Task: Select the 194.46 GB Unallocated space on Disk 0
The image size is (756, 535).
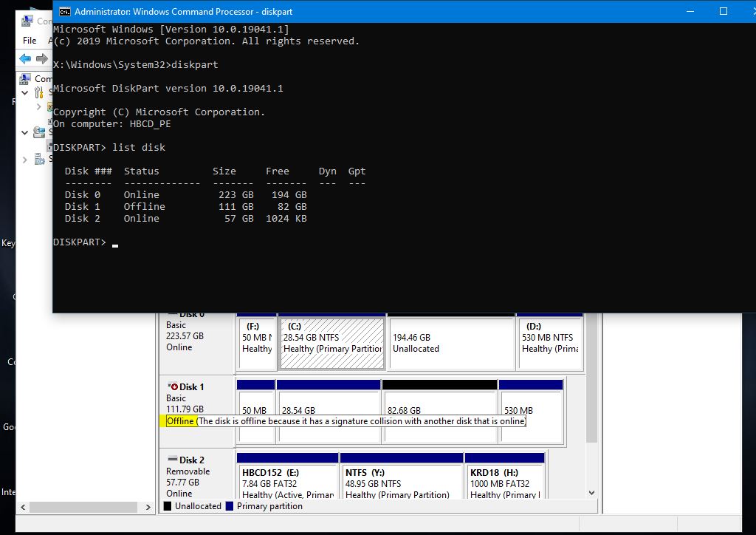Action: click(x=450, y=342)
